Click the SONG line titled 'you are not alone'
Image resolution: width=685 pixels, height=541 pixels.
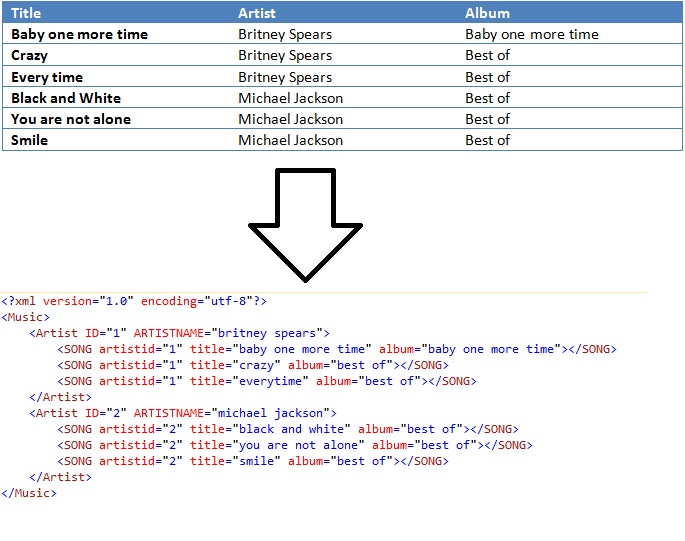tap(294, 445)
